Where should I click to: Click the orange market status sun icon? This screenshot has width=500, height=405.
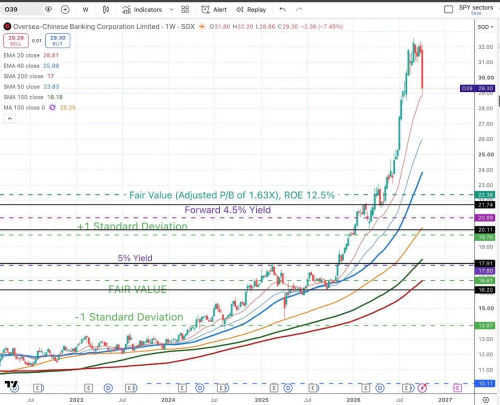click(202, 26)
